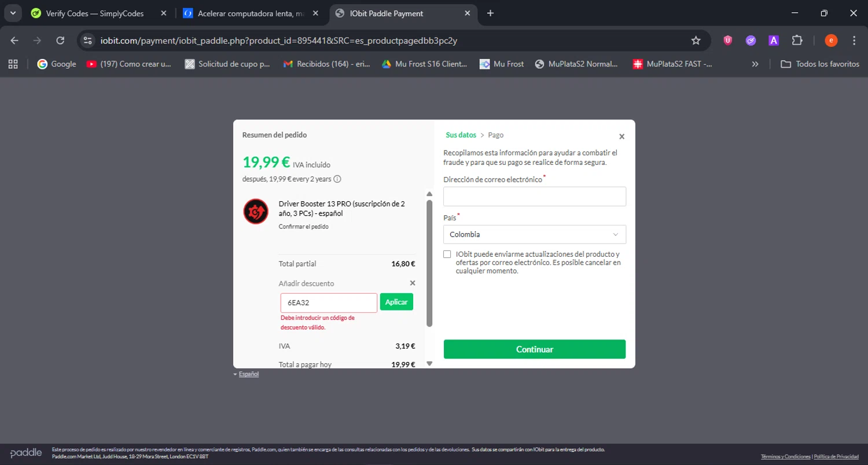Open the Extensions puzzle icon
This screenshot has height=465, width=868.
tap(797, 40)
